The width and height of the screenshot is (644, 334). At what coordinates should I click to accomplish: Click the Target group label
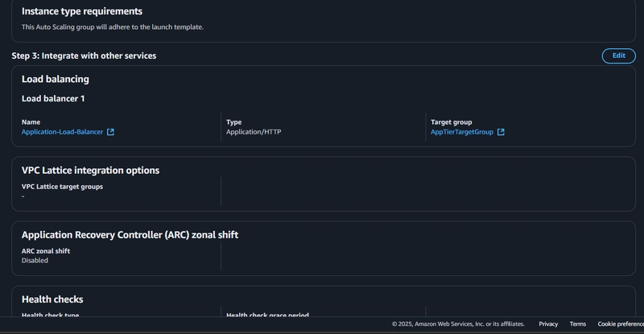[x=451, y=122]
